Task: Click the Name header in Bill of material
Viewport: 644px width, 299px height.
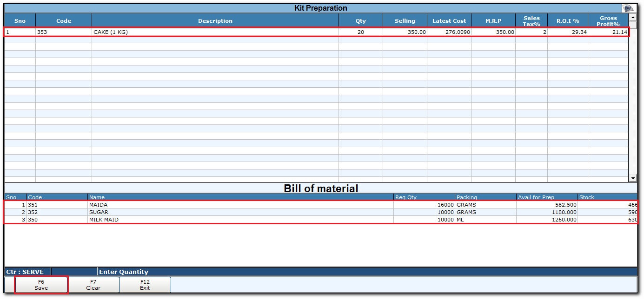Action: click(240, 197)
